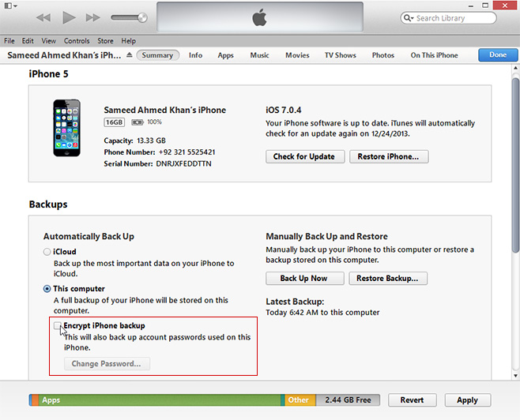This screenshot has width=520, height=420.
Task: Click the battery level icon
Action: [137, 122]
